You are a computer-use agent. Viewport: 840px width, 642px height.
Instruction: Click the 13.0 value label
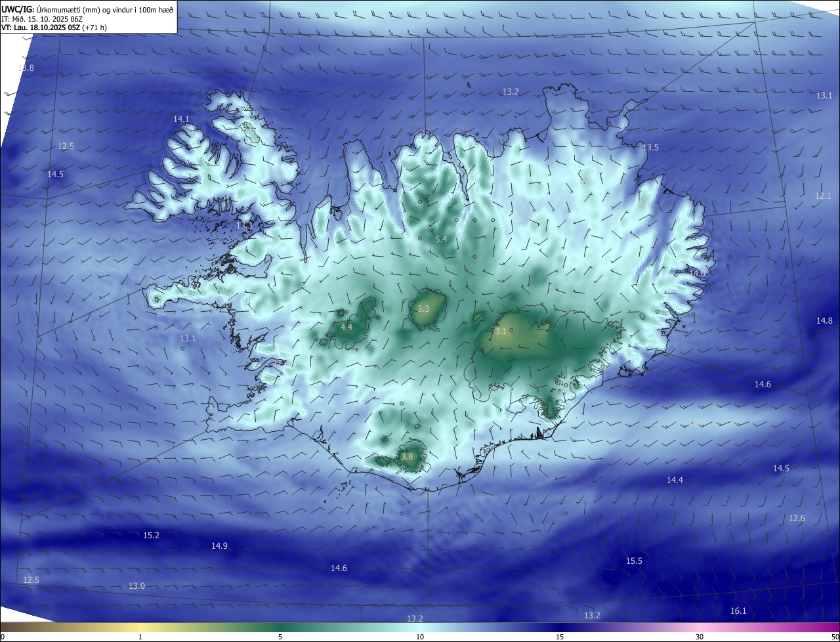point(136,586)
